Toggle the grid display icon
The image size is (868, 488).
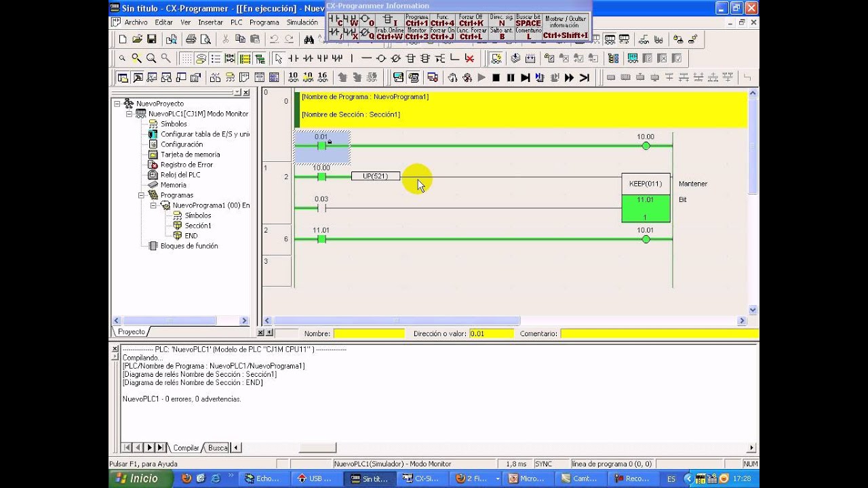click(x=186, y=58)
